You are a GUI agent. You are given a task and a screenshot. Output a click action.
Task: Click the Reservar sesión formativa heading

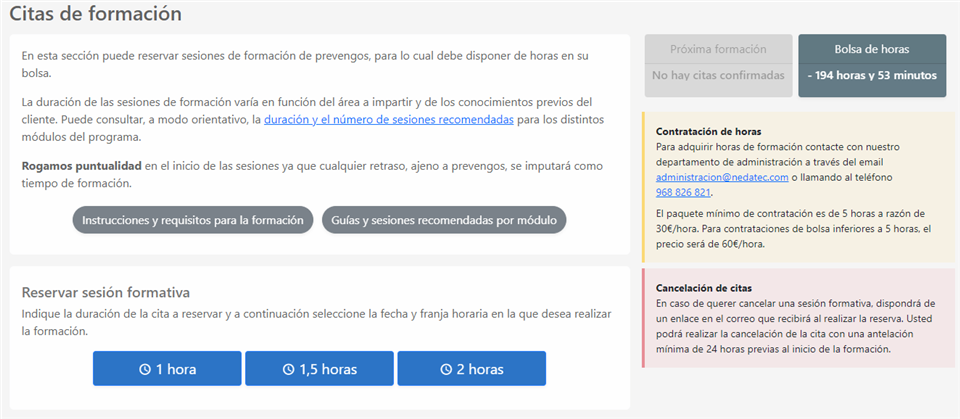click(106, 292)
